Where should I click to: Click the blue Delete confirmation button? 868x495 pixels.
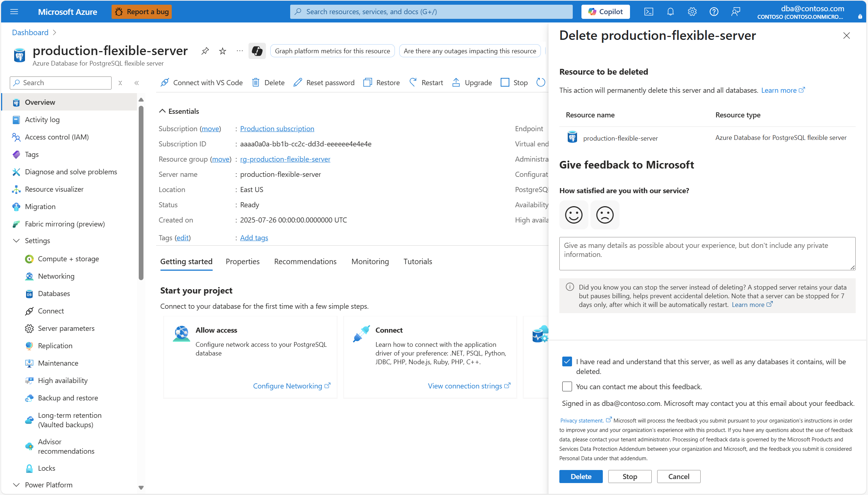pos(581,477)
